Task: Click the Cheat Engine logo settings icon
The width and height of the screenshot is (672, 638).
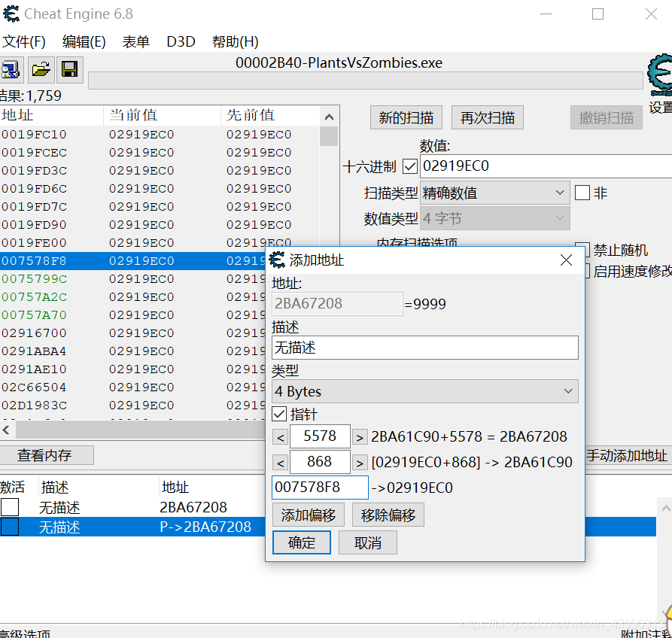Action: click(x=659, y=74)
